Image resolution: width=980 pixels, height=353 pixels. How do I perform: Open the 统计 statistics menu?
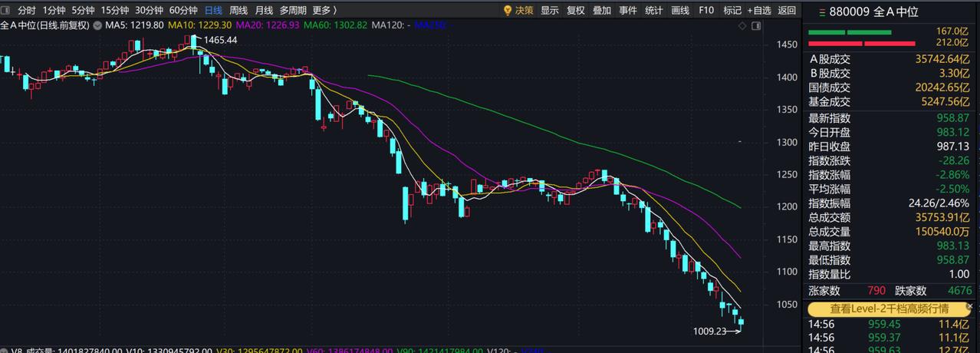pos(654,11)
